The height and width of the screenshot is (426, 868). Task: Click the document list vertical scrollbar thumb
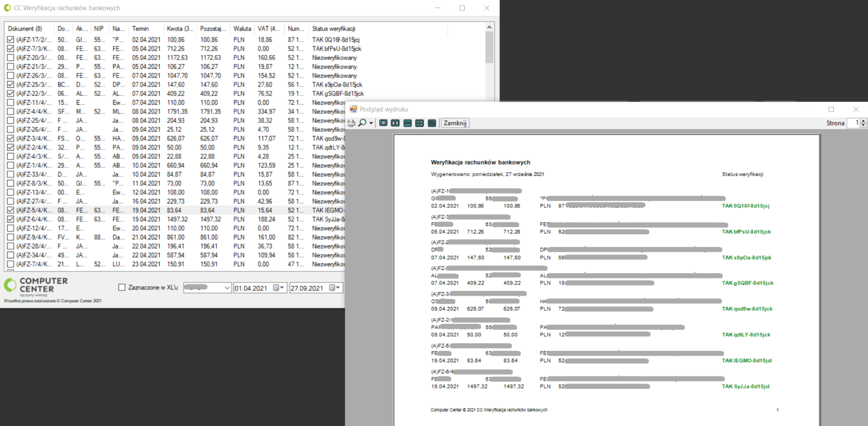click(x=489, y=47)
